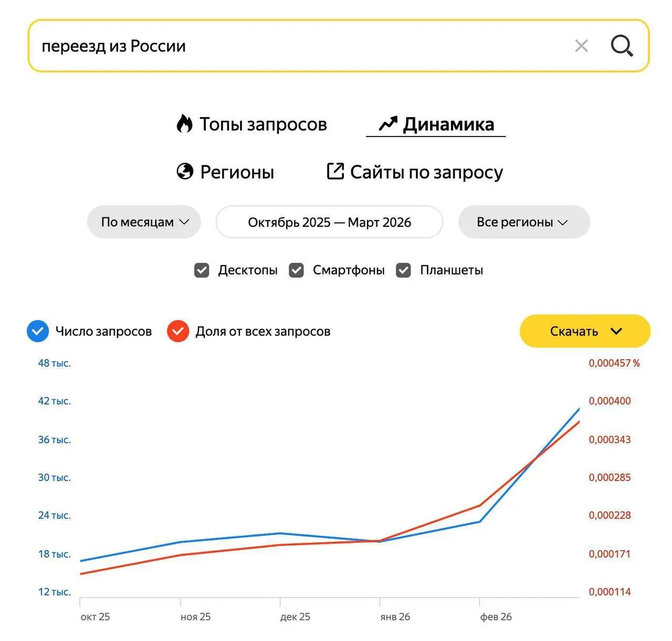Clear the search query with X icon
This screenshot has height=641, width=672.
click(581, 46)
